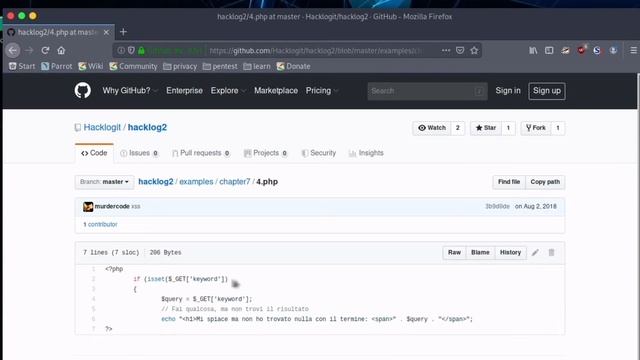Click the GitHub Octocat logo
This screenshot has height=360, width=640.
coord(82,91)
